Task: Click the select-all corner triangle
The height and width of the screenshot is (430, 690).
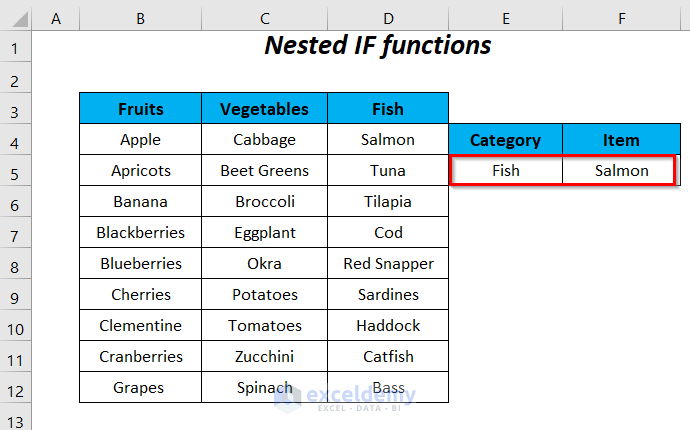Action: pyautogui.click(x=16, y=17)
